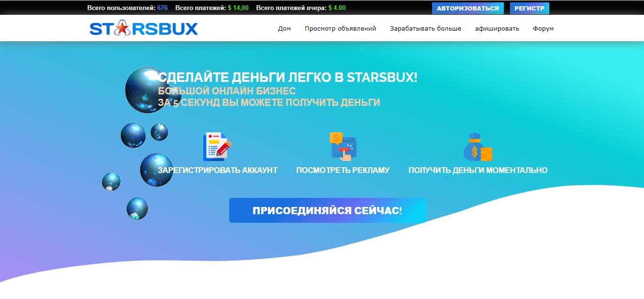Click the 'РЕГИСТР' signup button
644x299 pixels.
pos(529,8)
